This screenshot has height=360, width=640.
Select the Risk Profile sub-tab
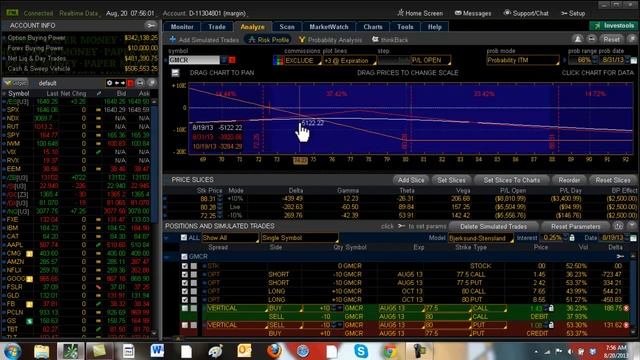(269, 40)
